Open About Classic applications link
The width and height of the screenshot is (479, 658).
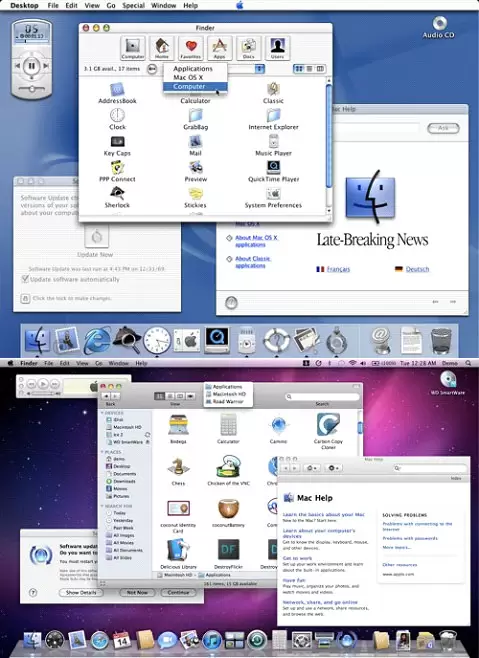253,262
